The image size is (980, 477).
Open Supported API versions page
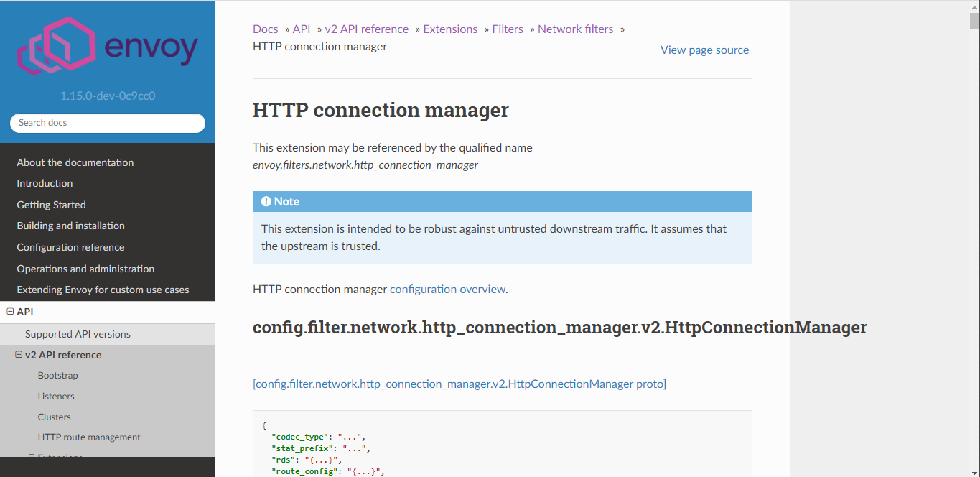pyautogui.click(x=78, y=334)
